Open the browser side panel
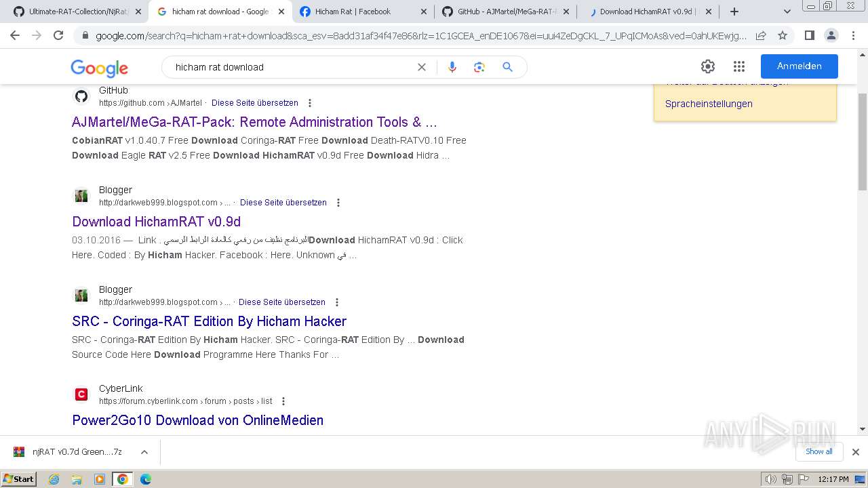 (809, 35)
